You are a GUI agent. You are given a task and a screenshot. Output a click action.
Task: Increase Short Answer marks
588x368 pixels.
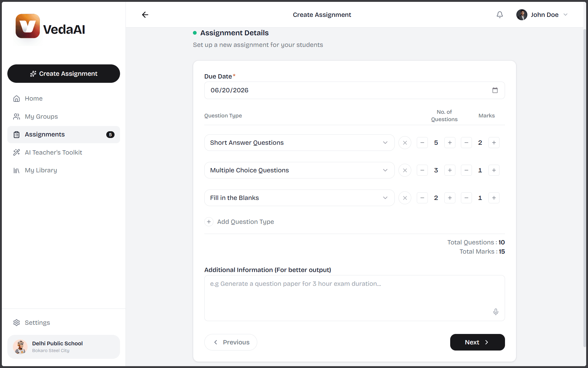click(x=494, y=143)
